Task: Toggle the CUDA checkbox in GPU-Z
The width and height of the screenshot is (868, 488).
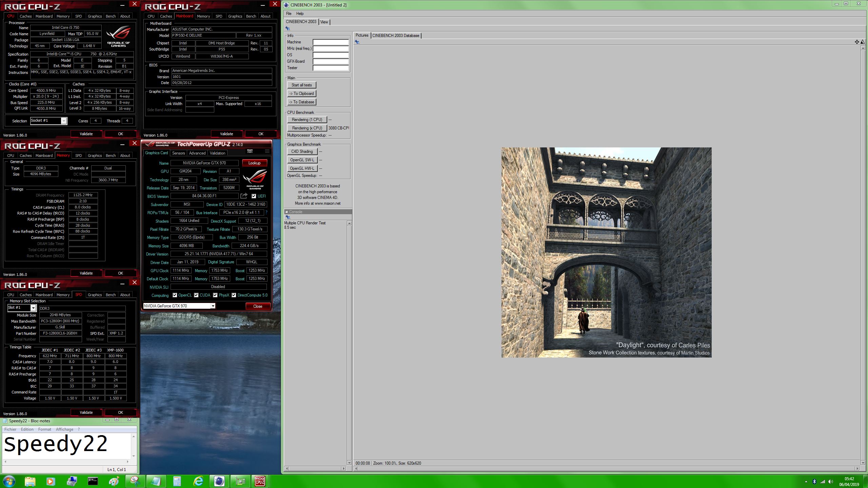Action: pyautogui.click(x=196, y=295)
